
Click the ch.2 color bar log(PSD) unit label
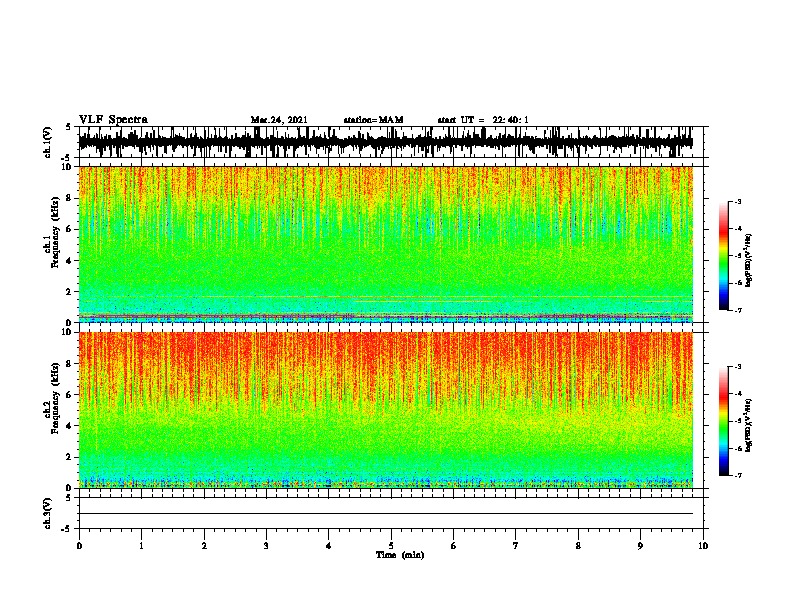click(x=749, y=425)
